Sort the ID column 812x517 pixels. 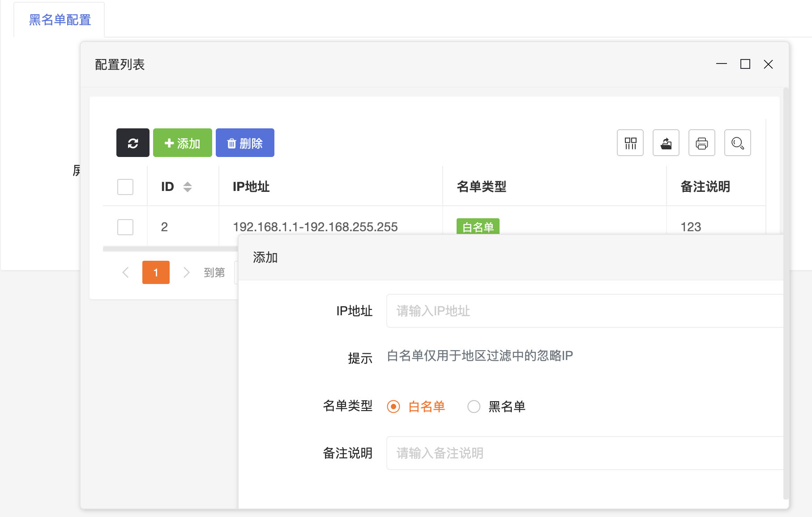click(188, 187)
